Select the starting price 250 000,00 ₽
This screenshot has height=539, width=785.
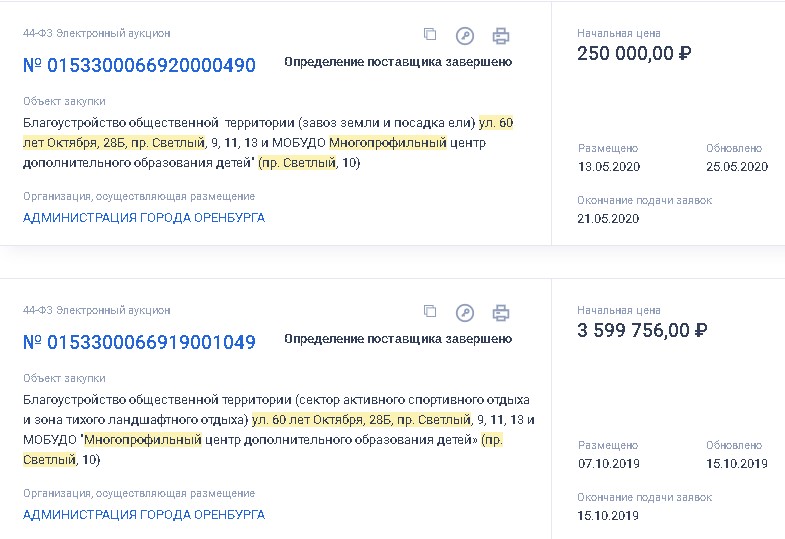(x=635, y=54)
